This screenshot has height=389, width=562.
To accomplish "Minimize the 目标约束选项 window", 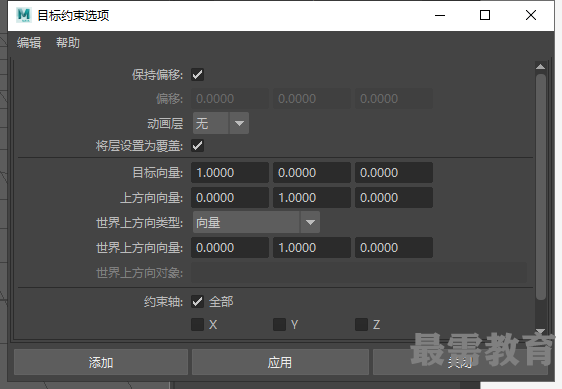I will 440,15.
